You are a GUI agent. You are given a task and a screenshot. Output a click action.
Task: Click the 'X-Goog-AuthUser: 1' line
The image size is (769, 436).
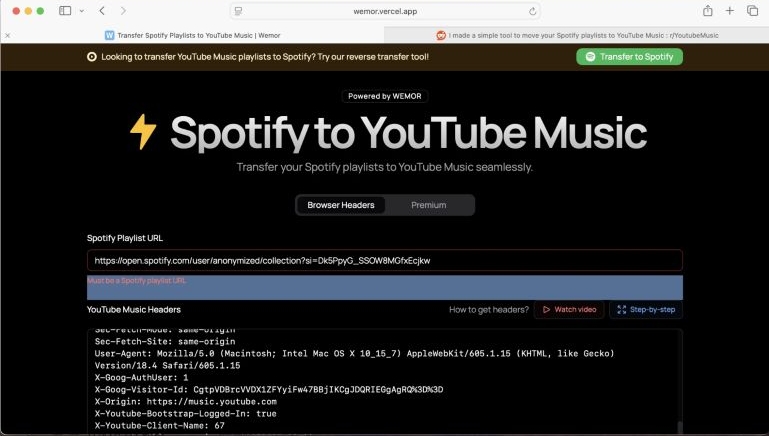141,378
